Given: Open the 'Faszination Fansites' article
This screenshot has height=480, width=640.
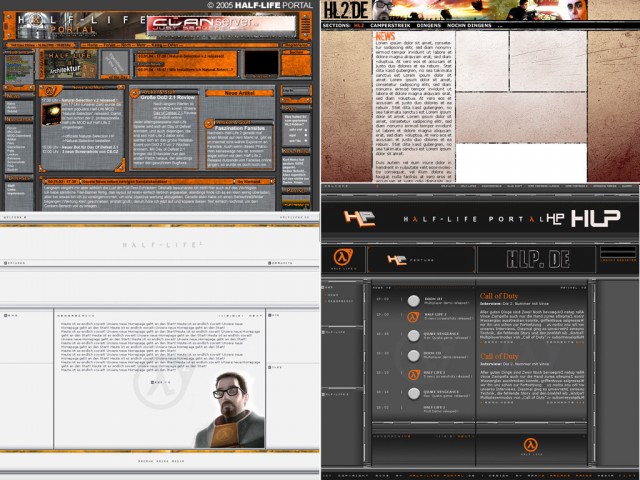Looking at the screenshot, I should (x=240, y=128).
